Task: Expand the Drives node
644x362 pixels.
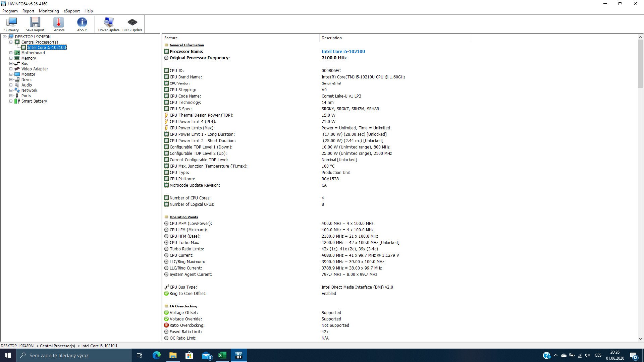Action: point(11,80)
